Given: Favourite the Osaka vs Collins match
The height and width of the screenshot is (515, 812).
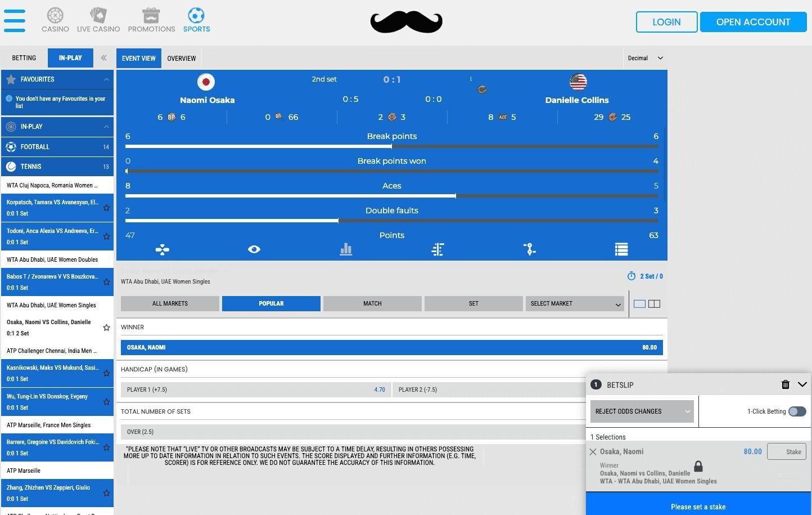Looking at the screenshot, I should tap(106, 328).
